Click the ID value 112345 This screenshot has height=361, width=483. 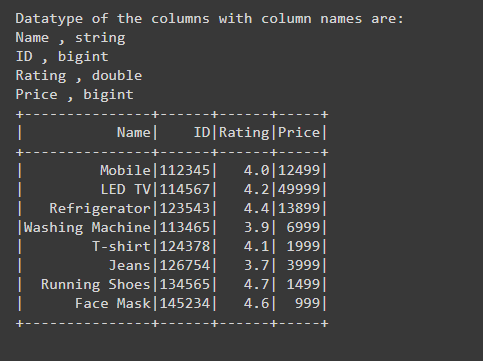click(x=185, y=171)
